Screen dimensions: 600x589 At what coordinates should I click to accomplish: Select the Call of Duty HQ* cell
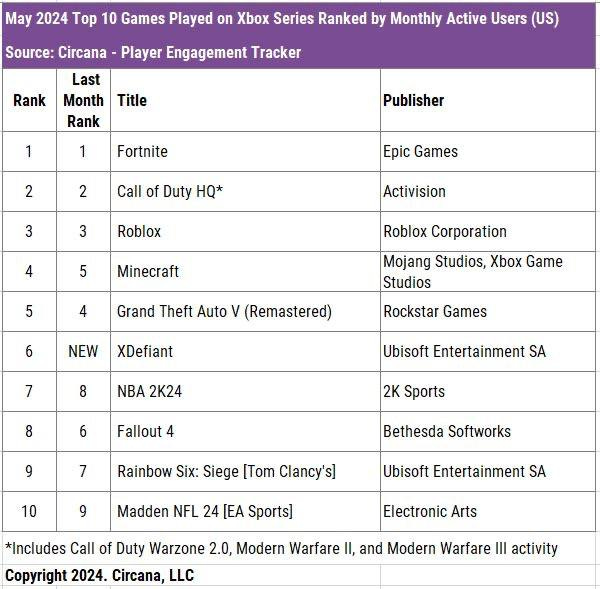tap(169, 192)
